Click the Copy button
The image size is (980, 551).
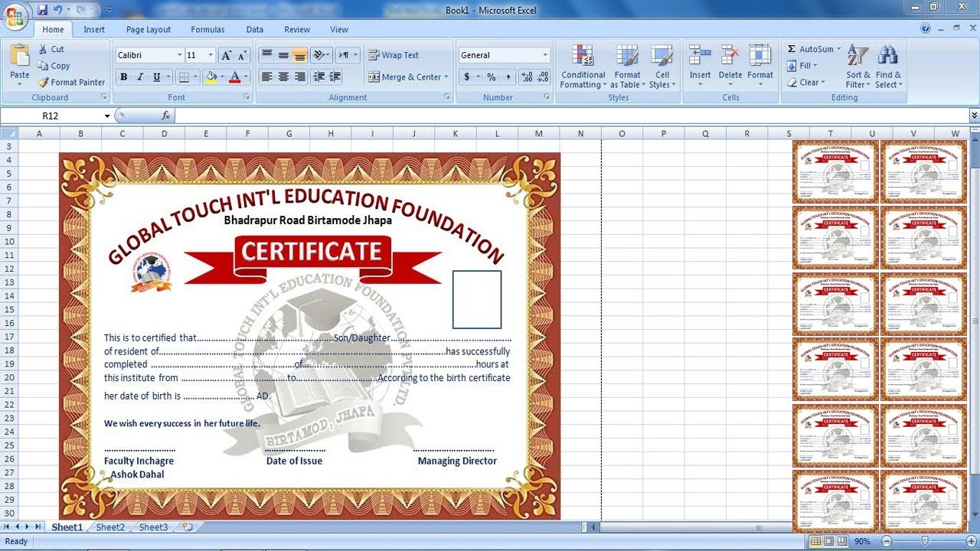point(54,66)
